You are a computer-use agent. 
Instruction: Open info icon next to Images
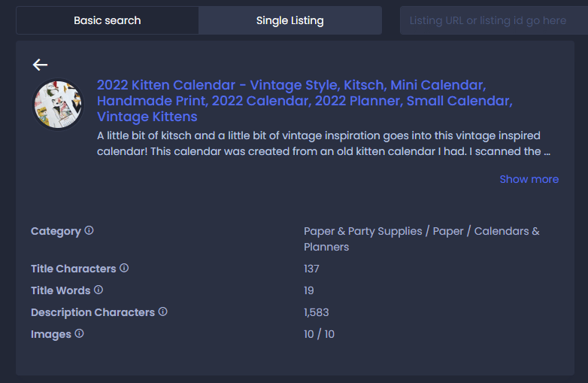pyautogui.click(x=79, y=333)
